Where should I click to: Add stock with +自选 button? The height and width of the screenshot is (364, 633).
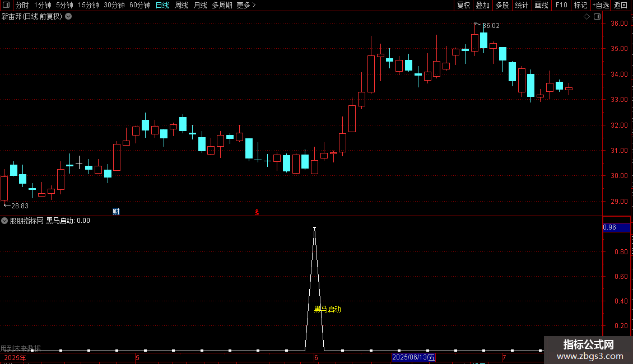(x=601, y=5)
